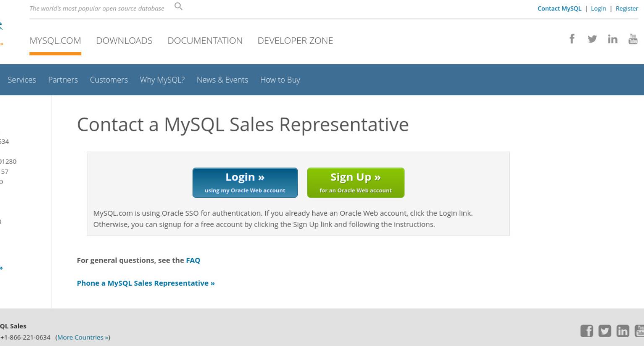Screen dimensions: 644x346
Task: Click the text 'For general questions, see the'
Action: 130,260
